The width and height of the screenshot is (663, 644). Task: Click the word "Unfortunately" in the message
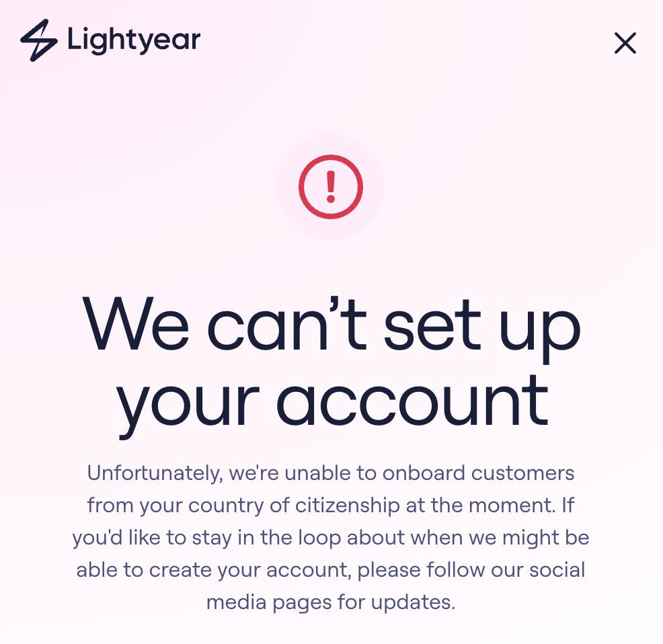(153, 473)
